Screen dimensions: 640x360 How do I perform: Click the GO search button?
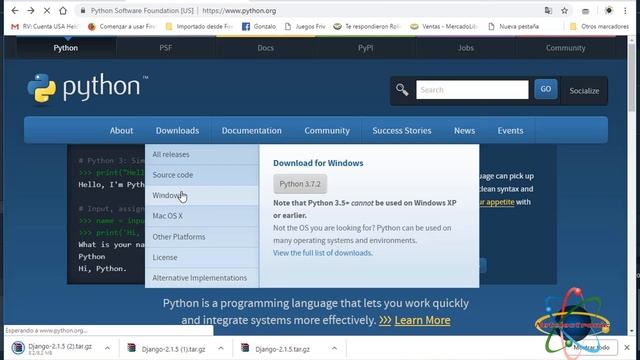tap(546, 89)
